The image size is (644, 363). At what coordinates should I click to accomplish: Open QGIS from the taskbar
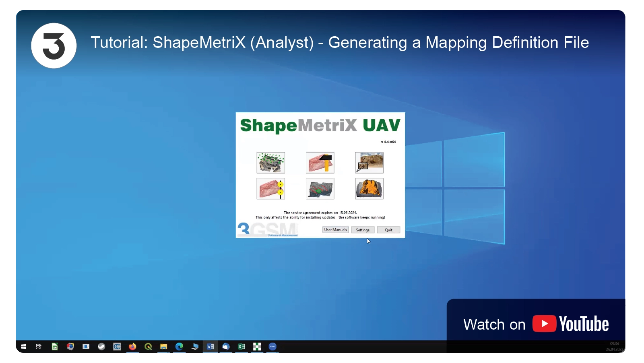coord(148,346)
